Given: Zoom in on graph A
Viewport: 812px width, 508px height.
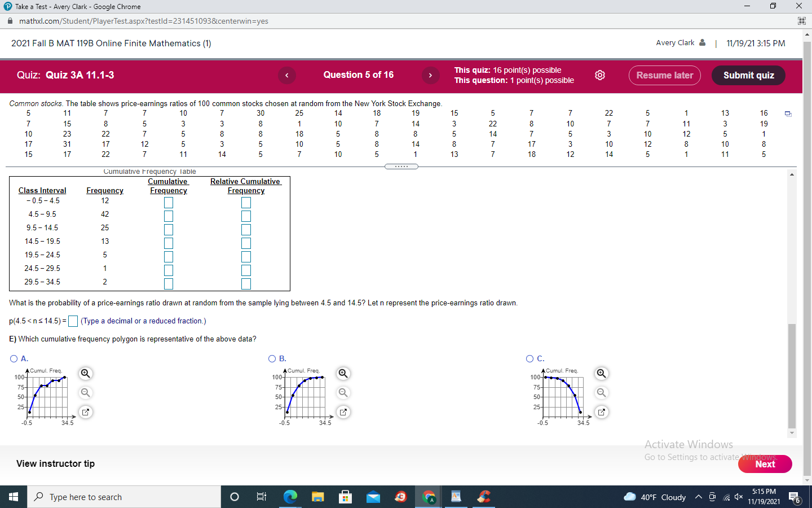Looking at the screenshot, I should pos(85,374).
